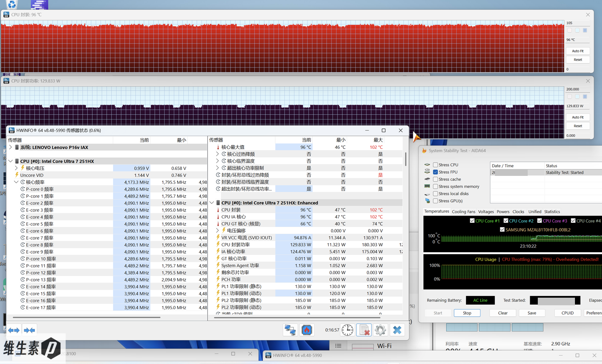Click Auto Fit in the CPU 封装 temperature graph

(x=578, y=51)
